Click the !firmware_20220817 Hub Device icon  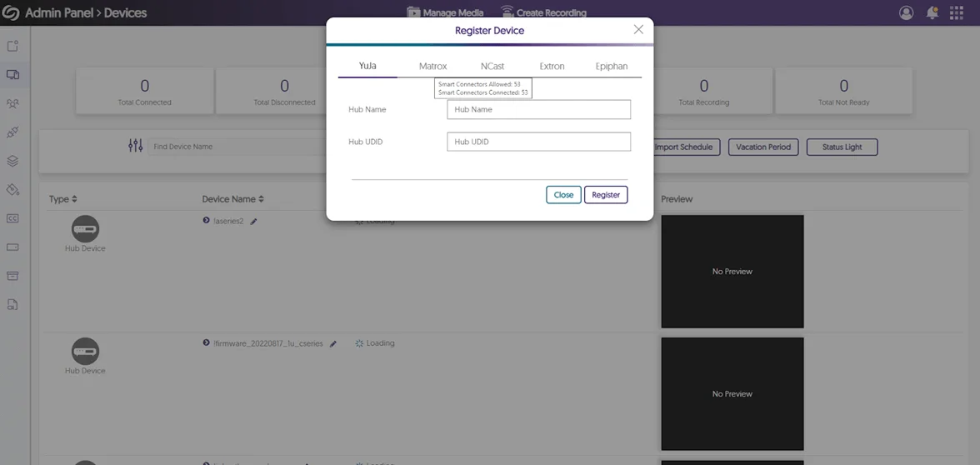point(85,352)
